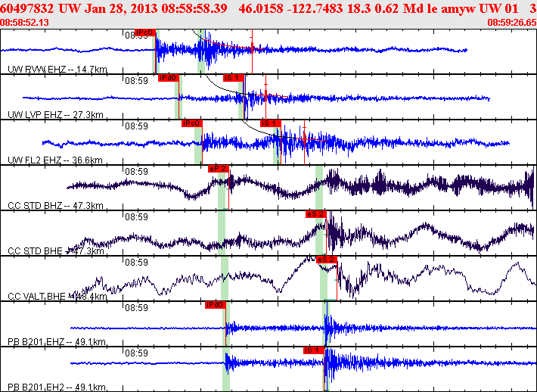Click the CC STD BHE 47.3km station label
537x392 pixels.
pyautogui.click(x=55, y=250)
